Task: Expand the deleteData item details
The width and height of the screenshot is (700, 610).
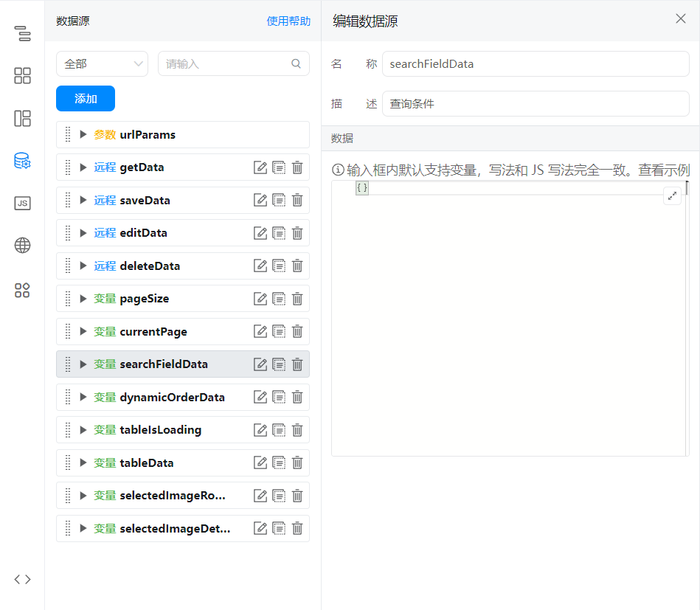Action: 83,266
